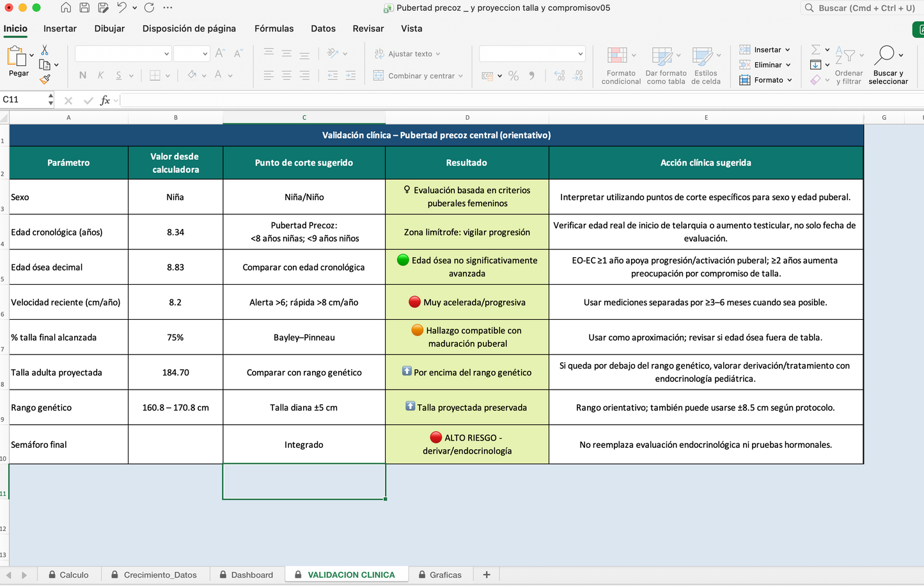Click the cell borders icon
The height and width of the screenshot is (586, 924).
[155, 75]
